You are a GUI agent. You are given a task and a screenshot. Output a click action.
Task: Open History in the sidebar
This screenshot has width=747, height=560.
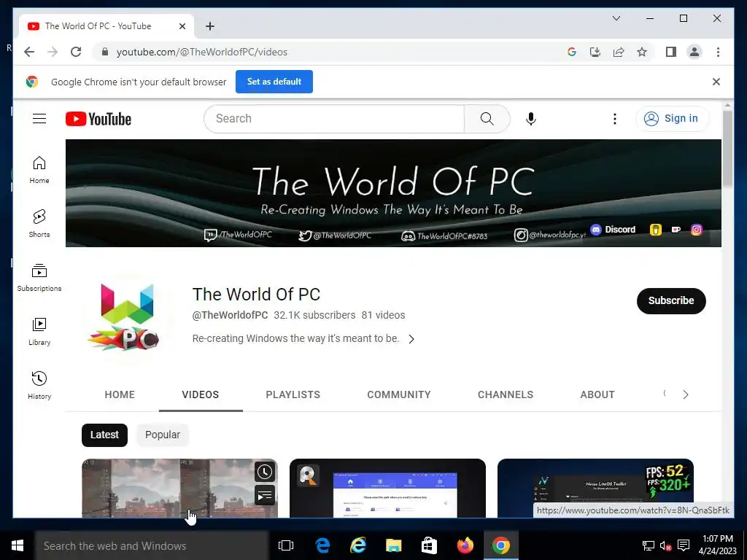[39, 385]
